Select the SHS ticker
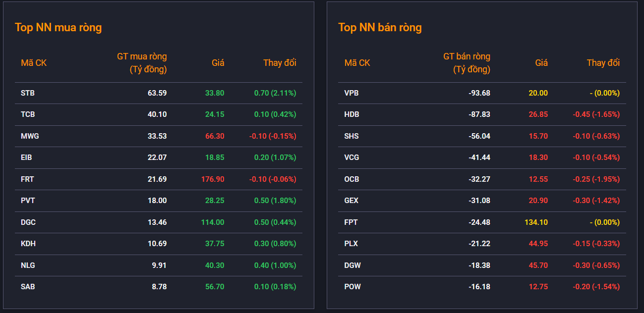Image resolution: width=644 pixels, height=313 pixels. 351,136
